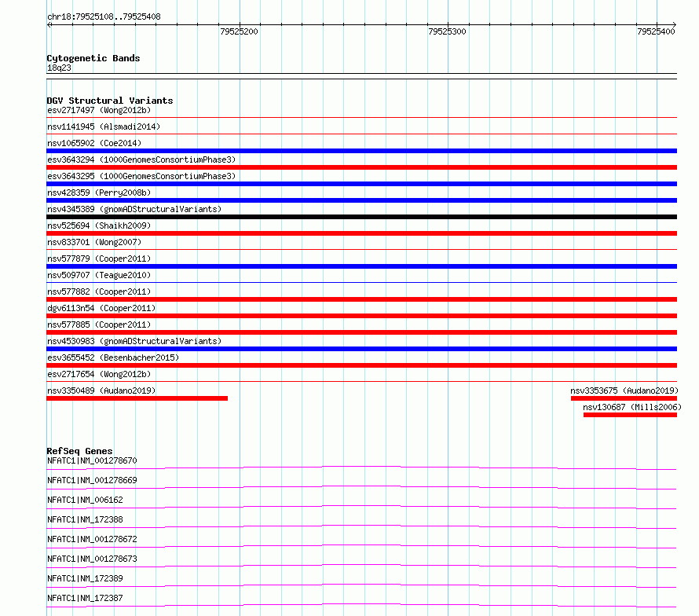
Task: Open the nsv833701 (Wong2007) variant
Action: pos(94,242)
